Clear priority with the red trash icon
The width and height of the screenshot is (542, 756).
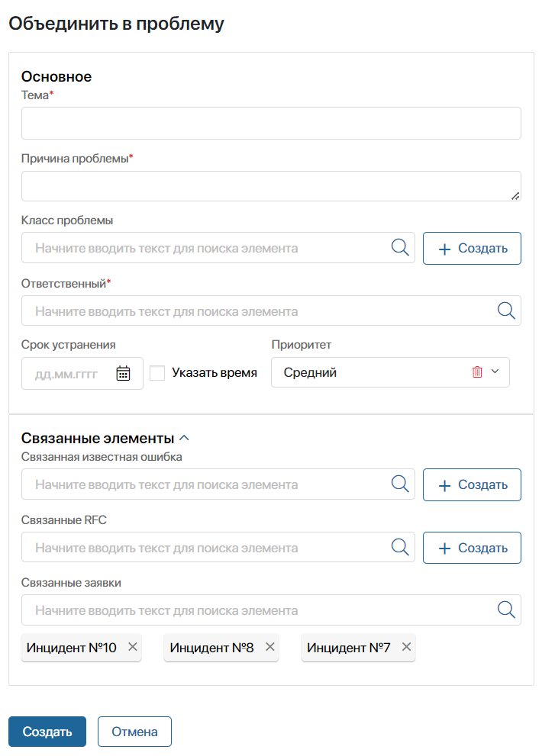477,372
